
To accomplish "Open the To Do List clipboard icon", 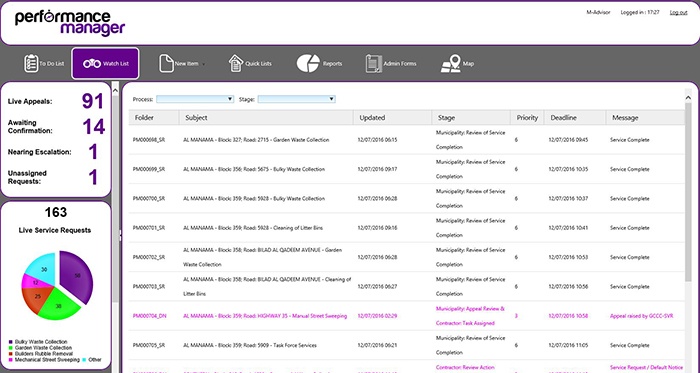I will click(31, 63).
